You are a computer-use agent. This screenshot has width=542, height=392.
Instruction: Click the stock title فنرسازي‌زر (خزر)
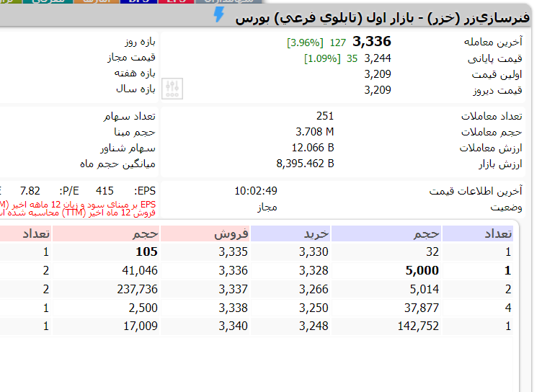479,17
